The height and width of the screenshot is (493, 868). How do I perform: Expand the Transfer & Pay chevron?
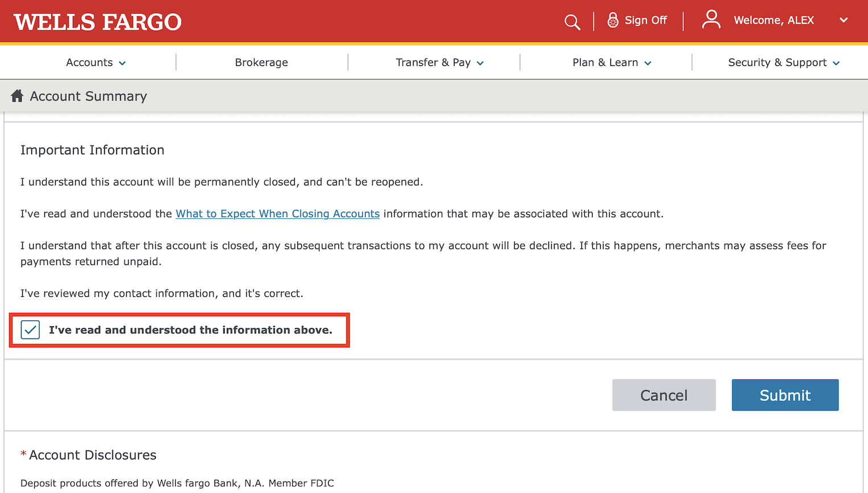pos(480,63)
